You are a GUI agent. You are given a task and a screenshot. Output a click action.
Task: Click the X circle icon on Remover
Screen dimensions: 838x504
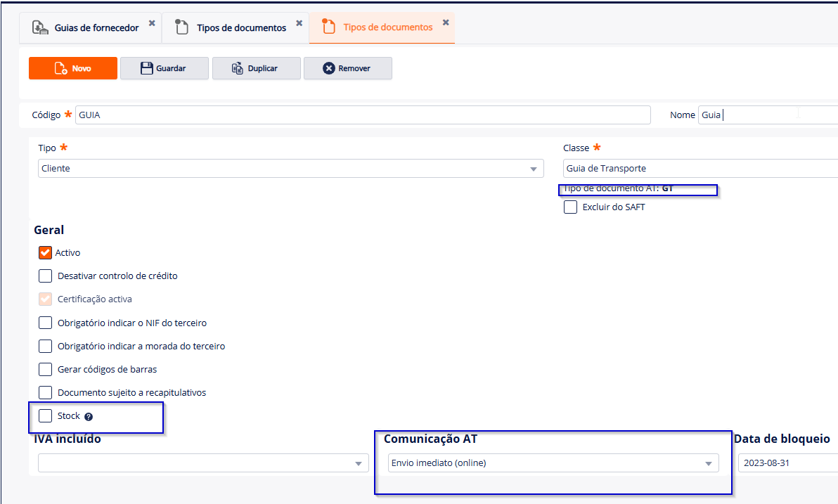(x=329, y=68)
